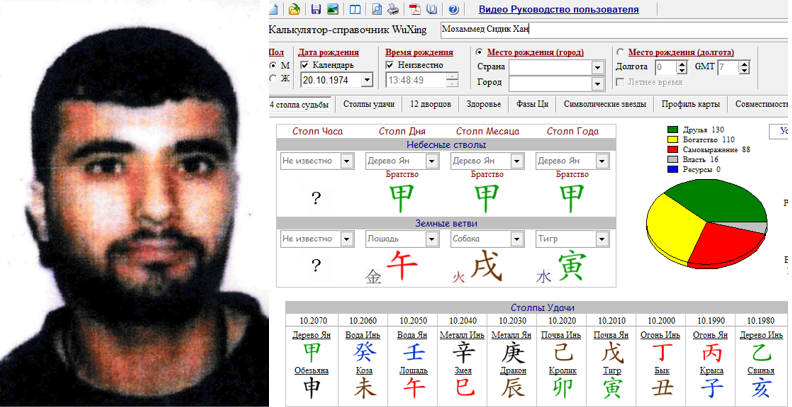Toggle the Летнее время checkbox

pyautogui.click(x=620, y=82)
